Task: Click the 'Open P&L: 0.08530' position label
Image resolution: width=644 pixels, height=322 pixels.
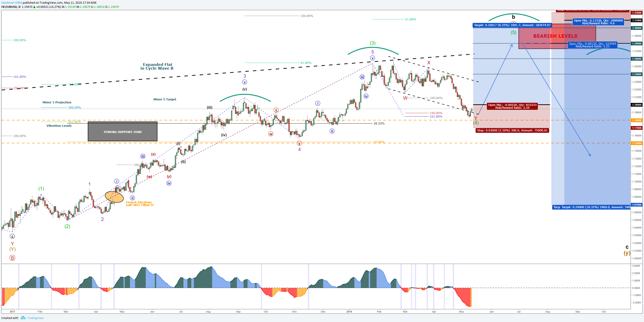Action: coord(592,45)
